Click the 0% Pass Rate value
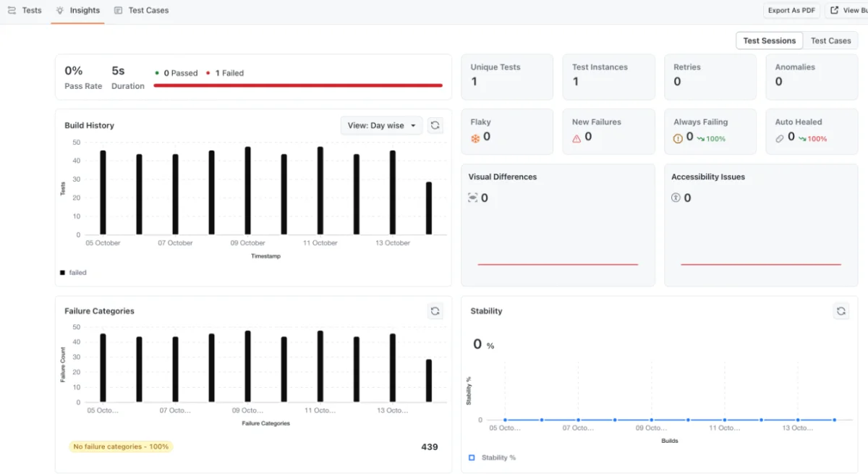Viewport: 868px width, 474px height. pos(74,71)
